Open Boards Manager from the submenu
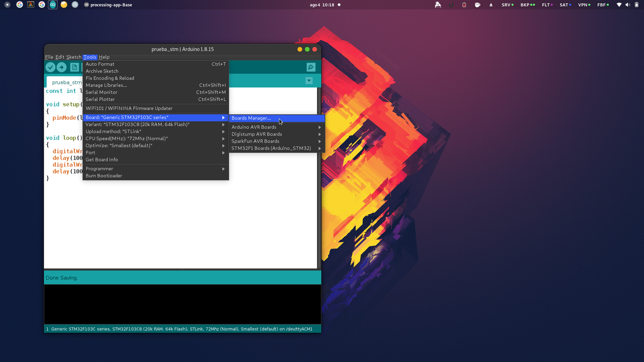 click(277, 118)
